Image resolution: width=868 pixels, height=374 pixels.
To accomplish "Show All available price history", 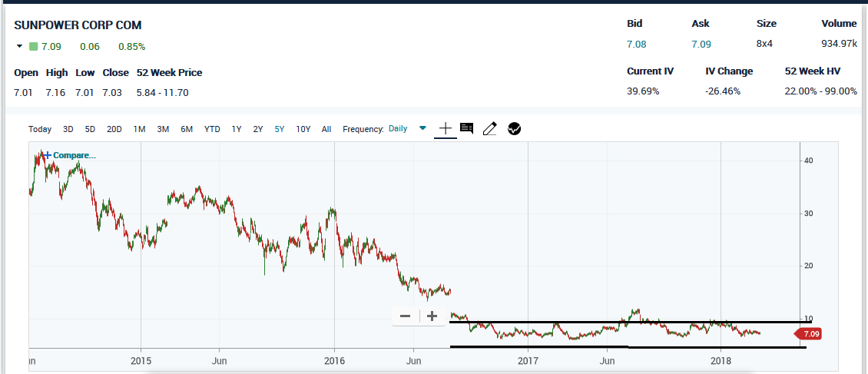I will pos(326,129).
